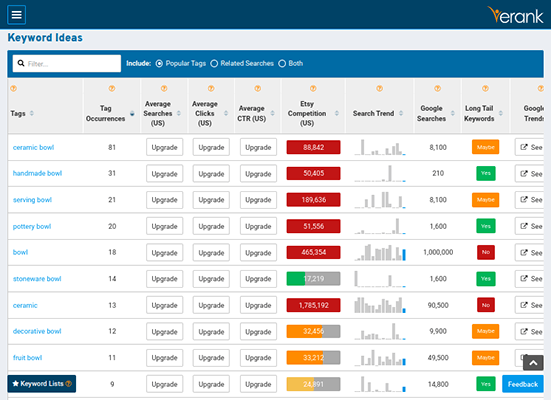Screen dimensions: 551x400
Task: Select the Popular Tags radio option
Action: (x=159, y=64)
